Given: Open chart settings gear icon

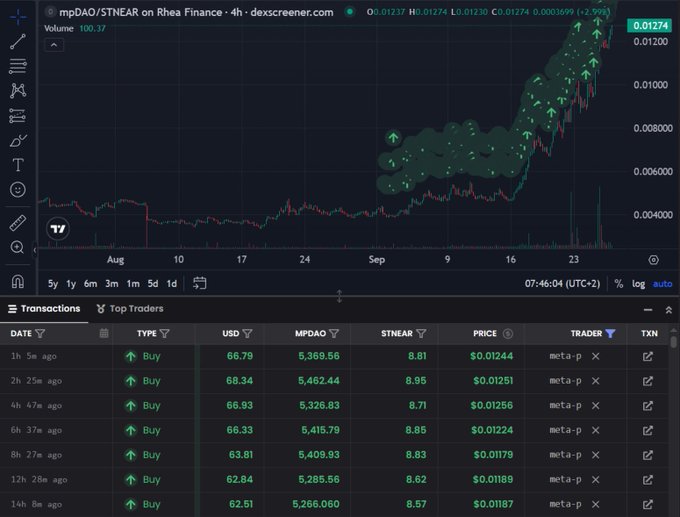Looking at the screenshot, I should (654, 260).
